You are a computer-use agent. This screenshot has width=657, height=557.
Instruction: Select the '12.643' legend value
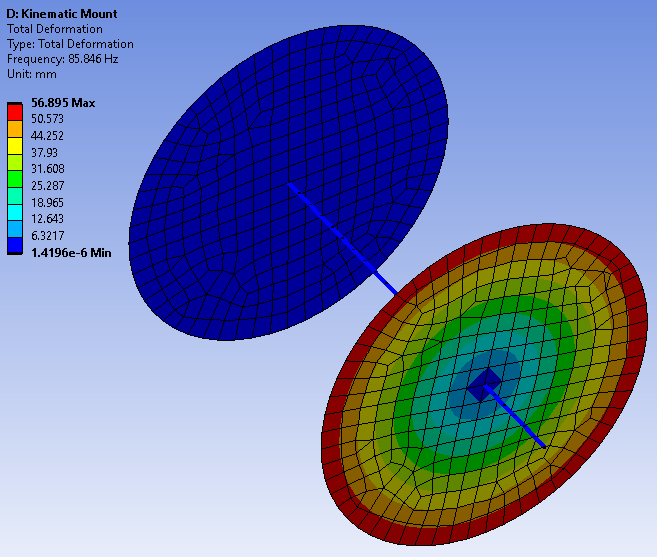pos(47,219)
